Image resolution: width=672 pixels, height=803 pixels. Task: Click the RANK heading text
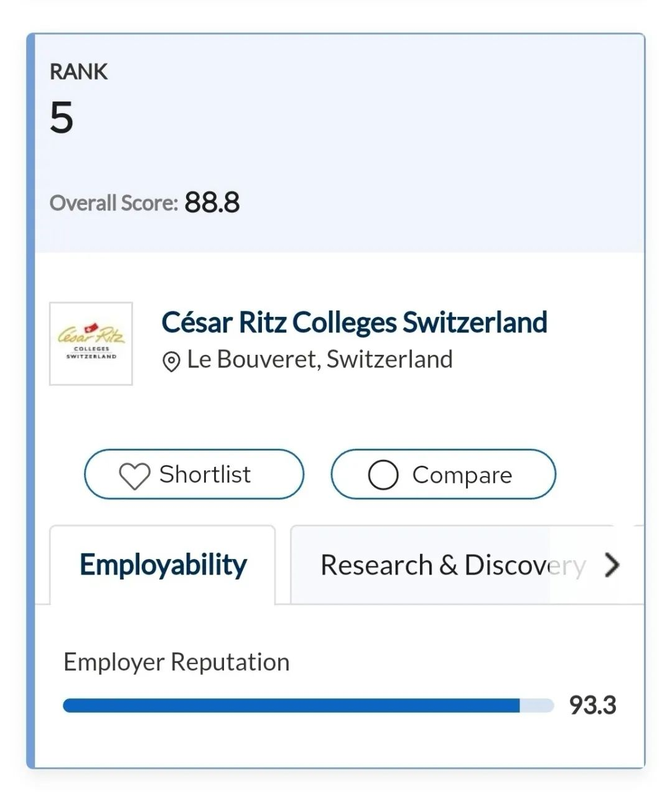(x=78, y=72)
